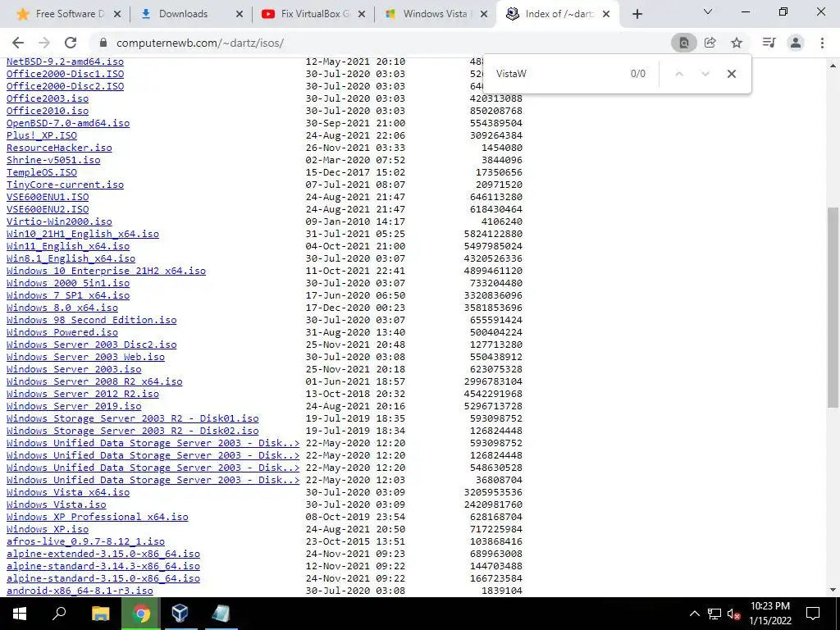Close the Index of /~dartz tab
The image size is (840, 630).
click(x=606, y=15)
